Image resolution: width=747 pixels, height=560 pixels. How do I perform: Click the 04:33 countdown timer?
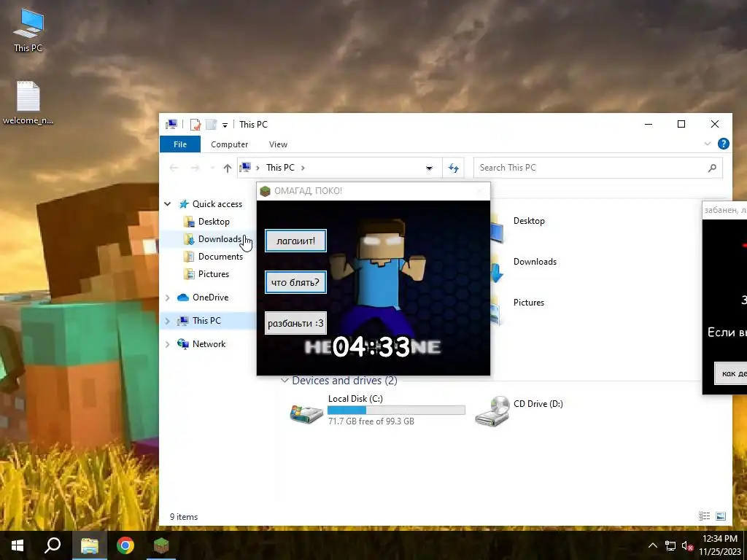pyautogui.click(x=371, y=346)
